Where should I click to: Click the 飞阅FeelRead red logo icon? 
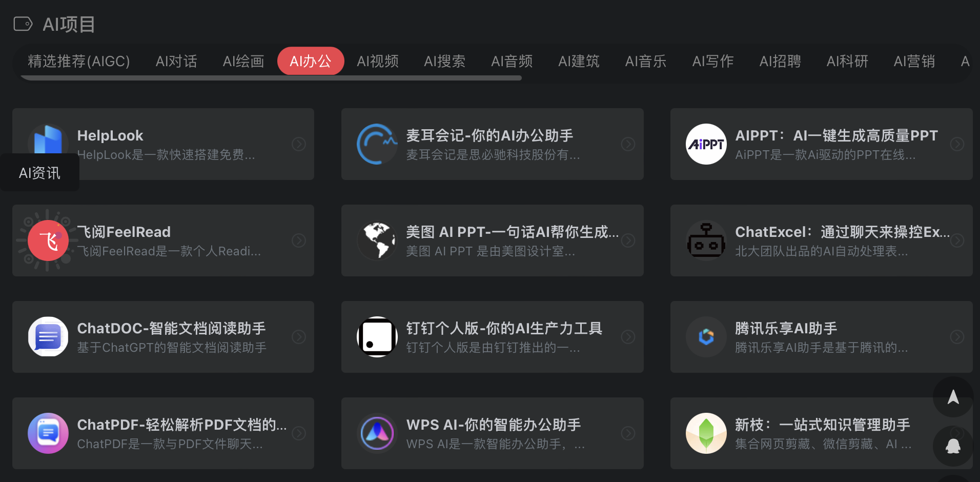(x=48, y=240)
